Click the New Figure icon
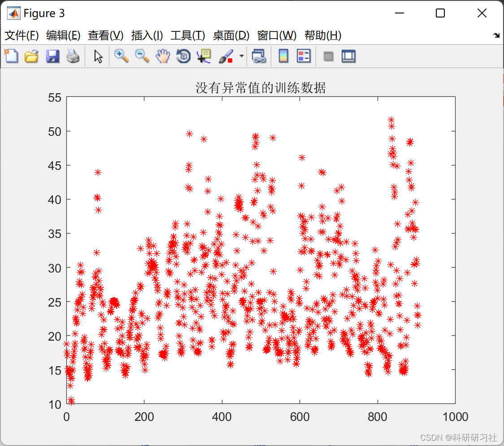The width and height of the screenshot is (504, 446). point(11,56)
